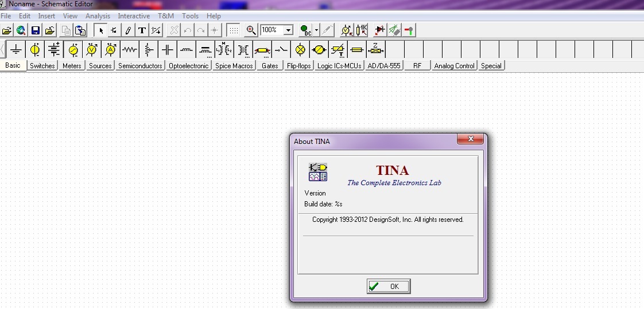Open the Insert menu
The width and height of the screenshot is (644, 309).
pyautogui.click(x=46, y=16)
